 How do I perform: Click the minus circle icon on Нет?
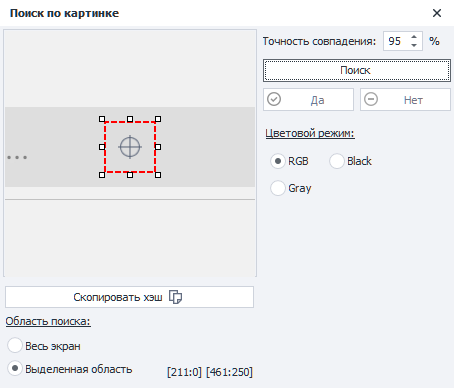tap(371, 99)
